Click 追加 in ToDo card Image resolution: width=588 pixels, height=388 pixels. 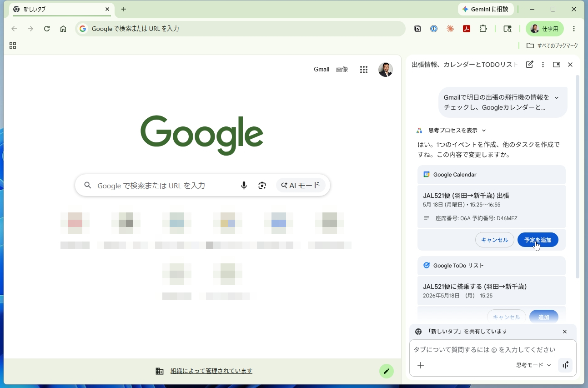tap(544, 317)
